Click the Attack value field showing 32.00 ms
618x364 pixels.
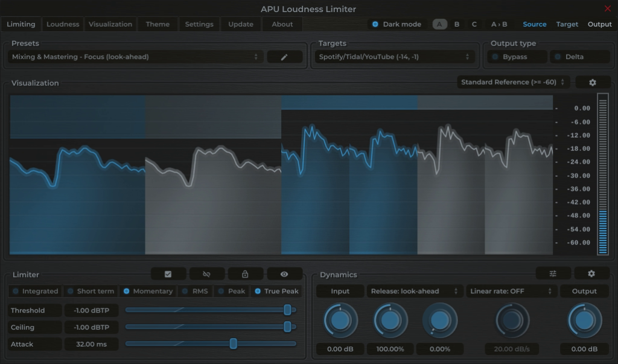click(91, 344)
